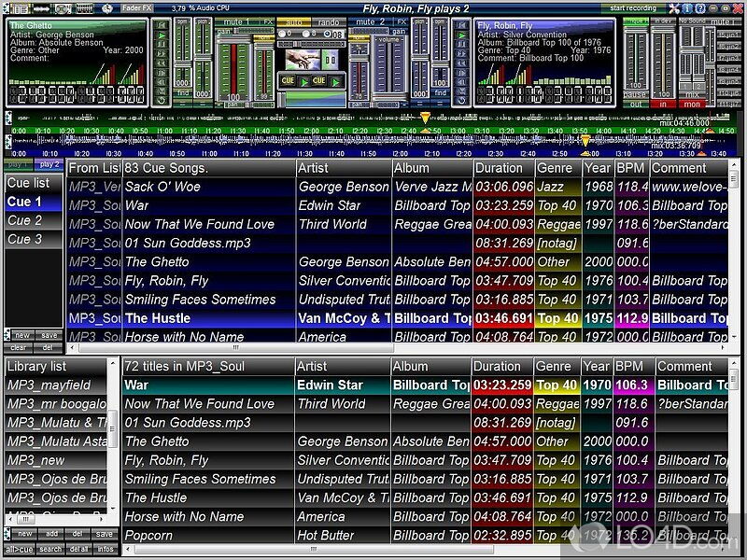Click Fader FX button
Screen dimensions: 747x560
(x=136, y=8)
